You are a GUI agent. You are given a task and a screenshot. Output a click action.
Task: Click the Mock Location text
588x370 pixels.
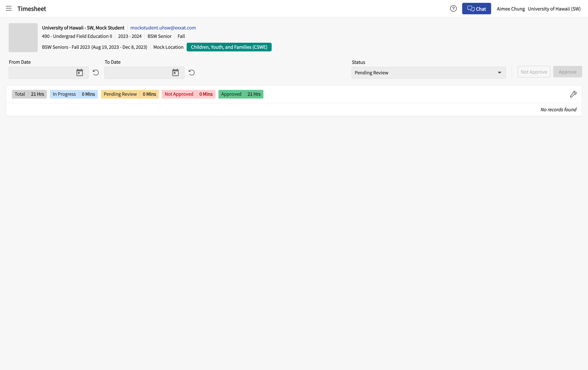point(168,47)
